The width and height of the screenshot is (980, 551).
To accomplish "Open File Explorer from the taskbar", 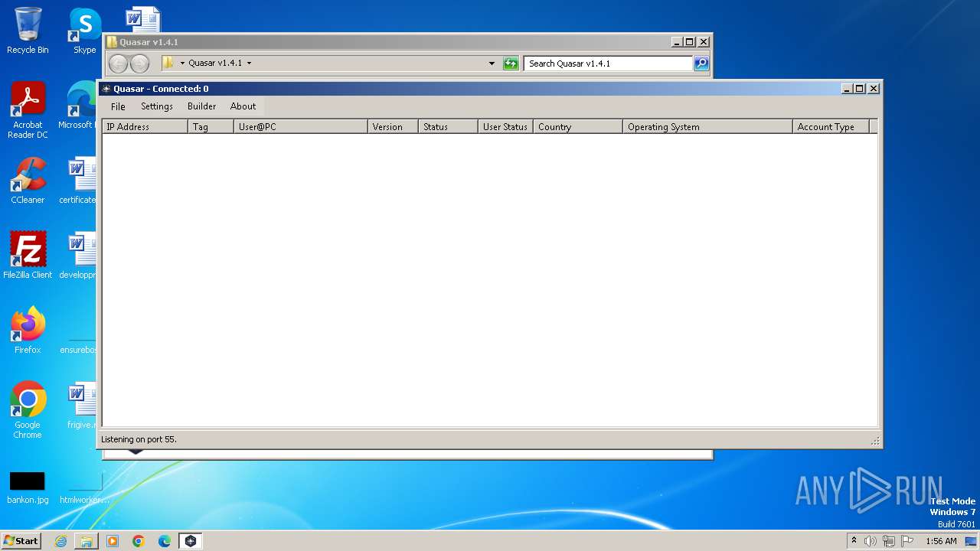I will click(87, 541).
